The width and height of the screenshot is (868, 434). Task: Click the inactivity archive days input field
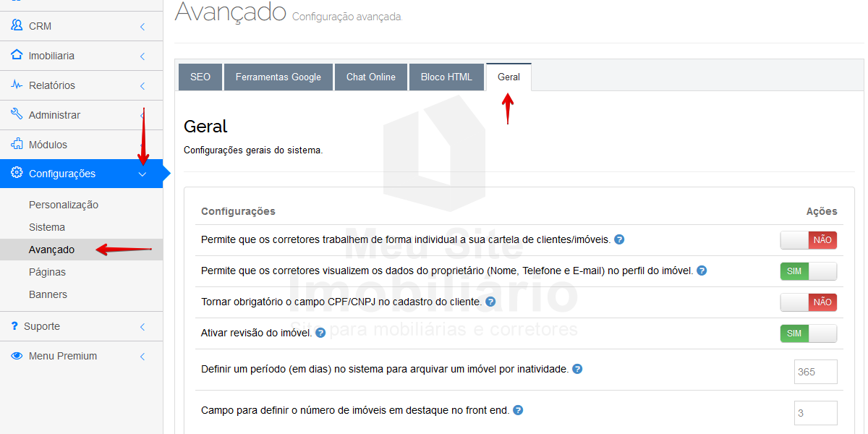tap(815, 372)
